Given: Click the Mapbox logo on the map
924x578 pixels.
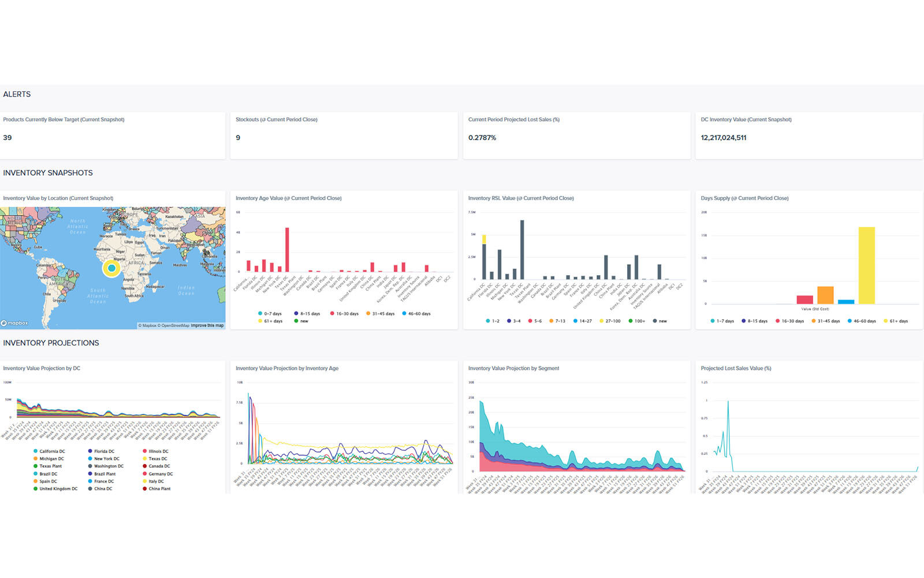Looking at the screenshot, I should click(14, 323).
